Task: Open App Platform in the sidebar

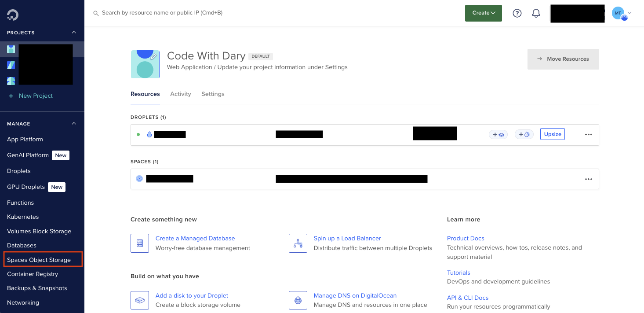Action: point(25,140)
